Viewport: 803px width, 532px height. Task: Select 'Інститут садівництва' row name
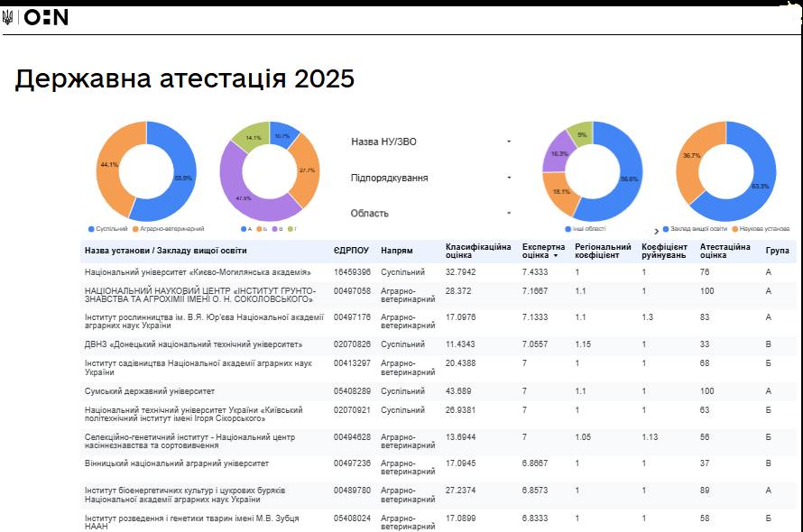click(198, 368)
